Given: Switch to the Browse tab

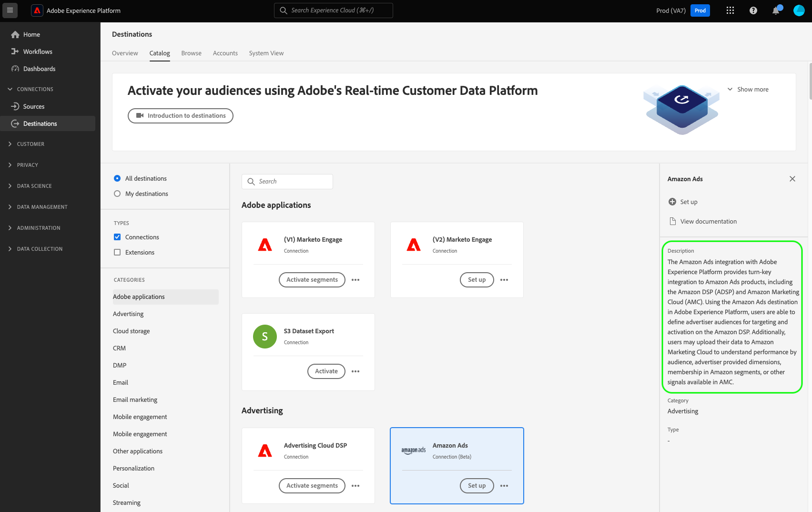Looking at the screenshot, I should pos(191,53).
